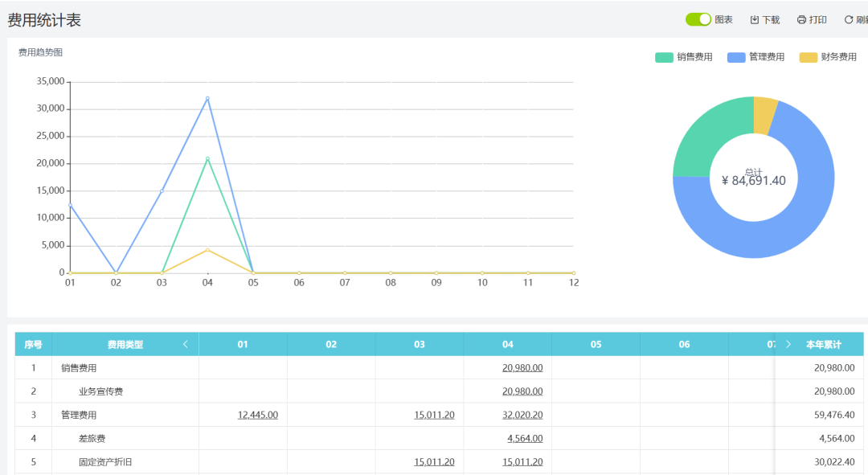Toggle 管理费用 legend series visibility
Image resolution: width=868 pixels, height=475 pixels.
coord(755,57)
